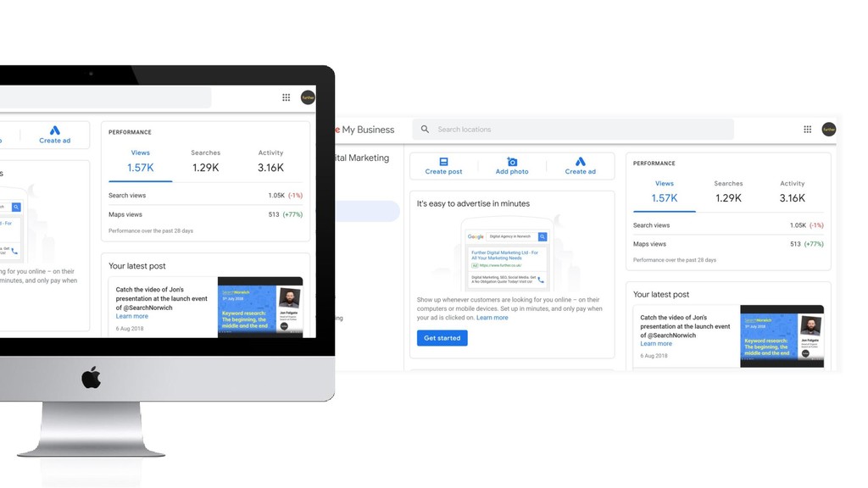Viewport: 868px width, 488px height.
Task: Click 'Your latest post' heading in right window
Action: [x=661, y=294]
